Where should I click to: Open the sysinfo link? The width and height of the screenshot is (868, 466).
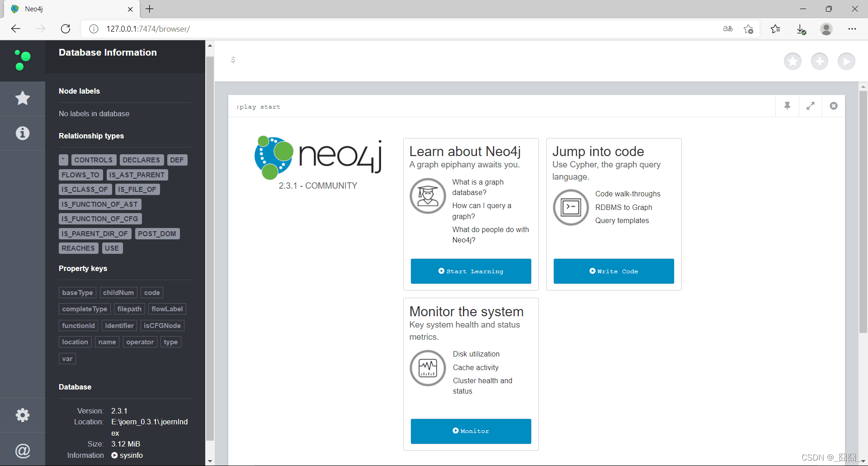pos(127,455)
